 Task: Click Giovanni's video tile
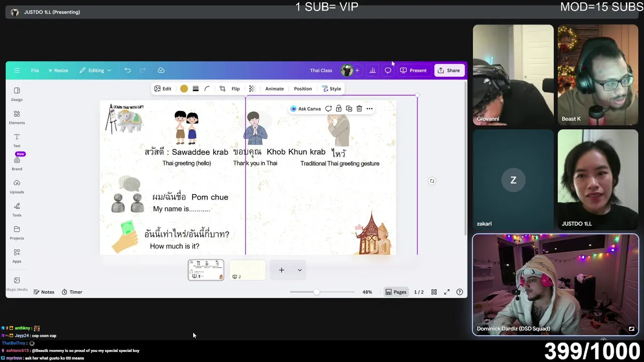[513, 75]
